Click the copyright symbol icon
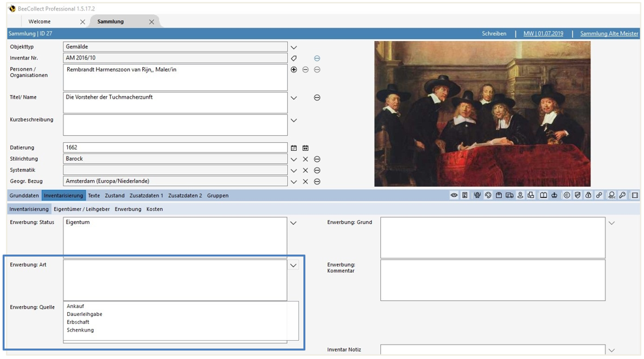Image resolution: width=644 pixels, height=359 pixels. (x=566, y=195)
